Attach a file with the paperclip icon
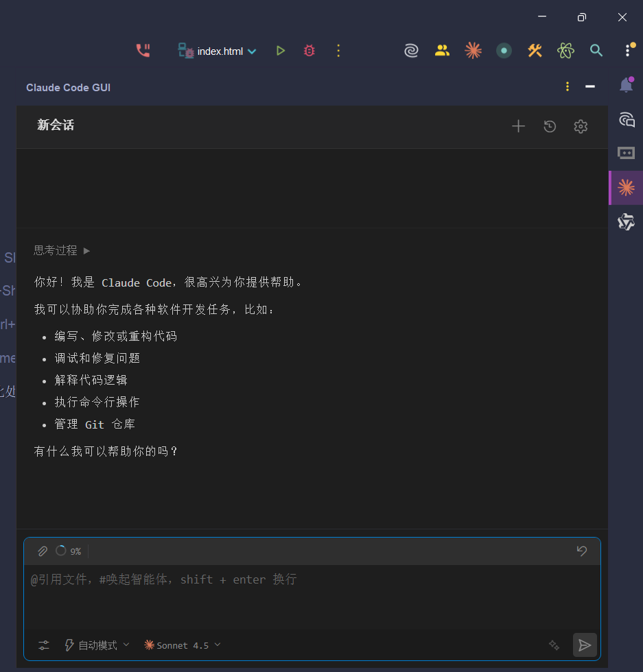This screenshot has width=643, height=672. pos(43,551)
